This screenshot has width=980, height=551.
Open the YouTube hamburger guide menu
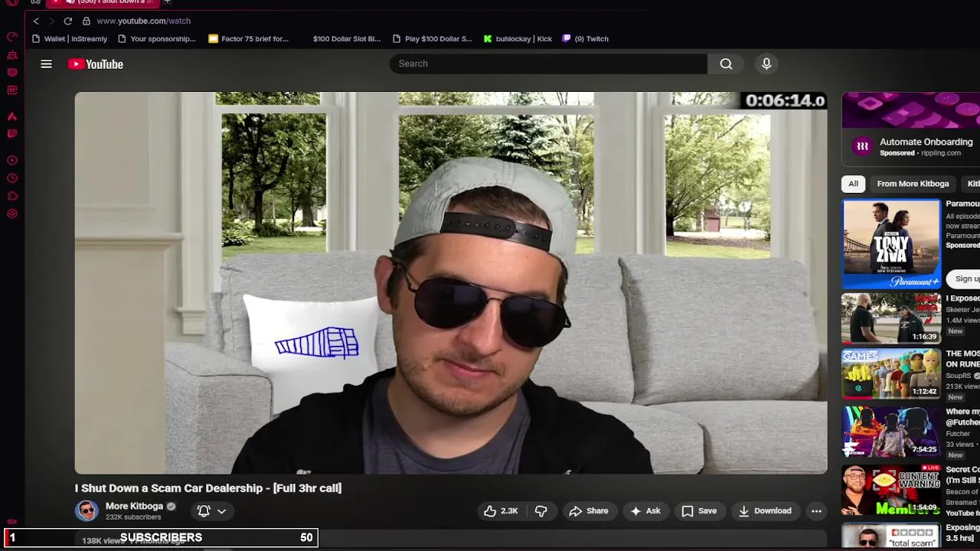[47, 64]
